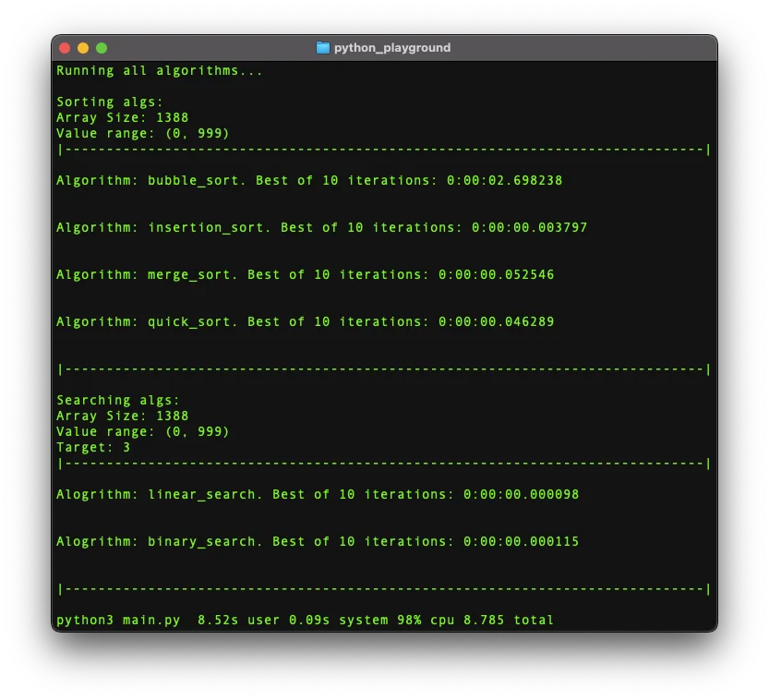Click the merge_sort result line
The image size is (769, 700).
(305, 274)
